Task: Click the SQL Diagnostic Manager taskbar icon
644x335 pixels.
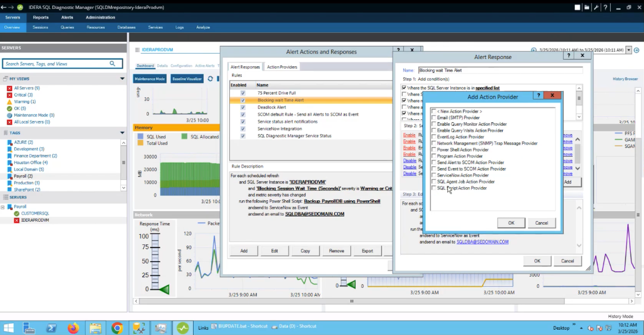Action: coord(183,328)
